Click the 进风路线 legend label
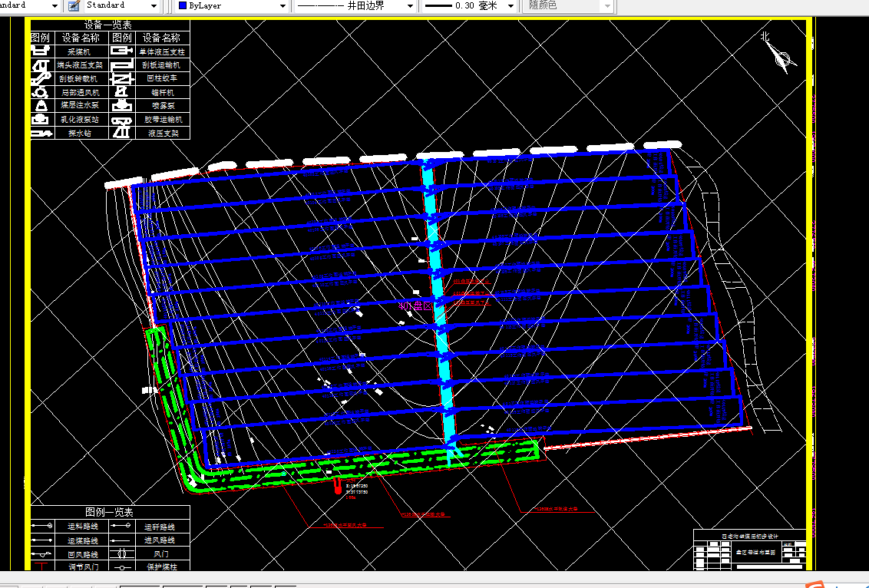Image resolution: width=869 pixels, height=588 pixels. [160, 540]
